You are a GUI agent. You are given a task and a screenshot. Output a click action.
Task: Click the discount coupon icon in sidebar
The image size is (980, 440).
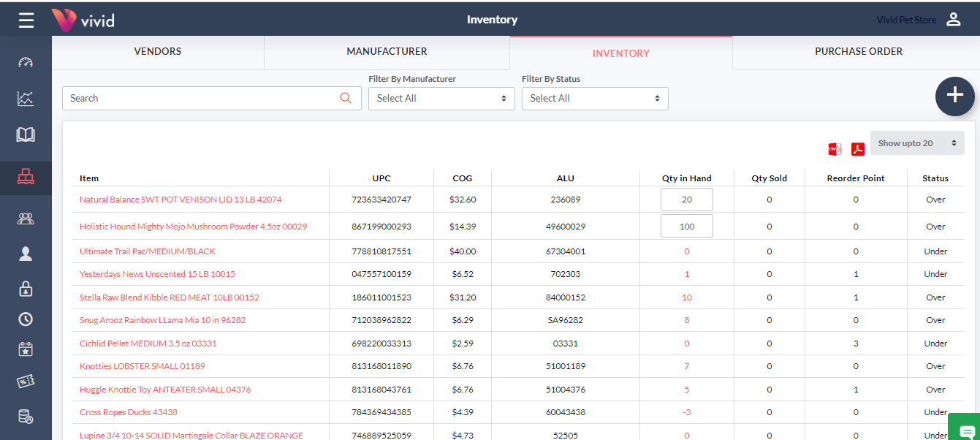point(26,382)
